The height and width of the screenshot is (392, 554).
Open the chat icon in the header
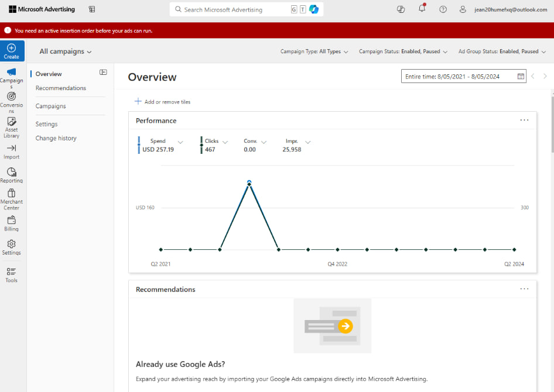pos(401,9)
